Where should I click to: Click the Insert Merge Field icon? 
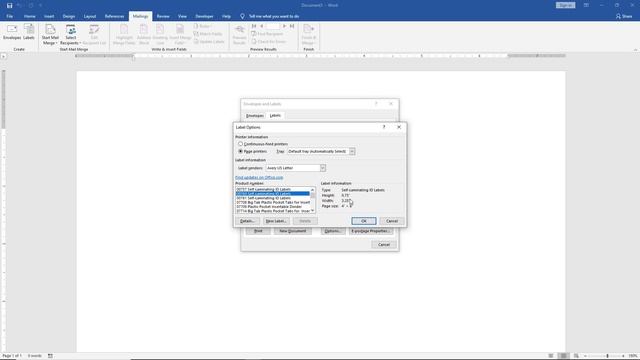pyautogui.click(x=180, y=35)
